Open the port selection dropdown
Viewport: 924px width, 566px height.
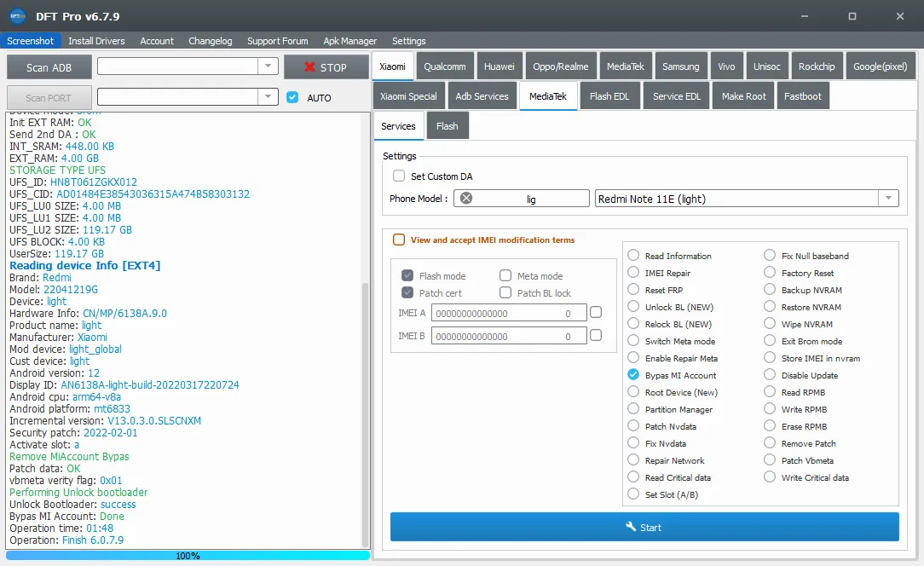coord(268,97)
